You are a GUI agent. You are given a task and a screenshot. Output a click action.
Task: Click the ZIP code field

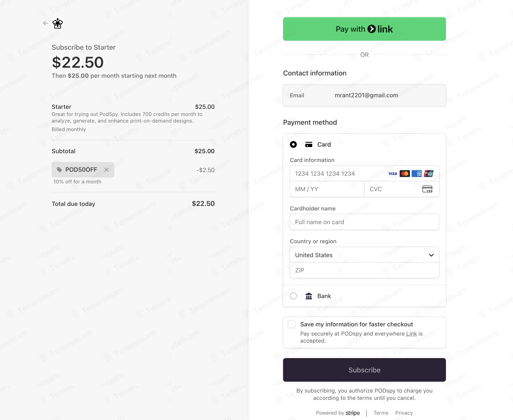point(364,270)
